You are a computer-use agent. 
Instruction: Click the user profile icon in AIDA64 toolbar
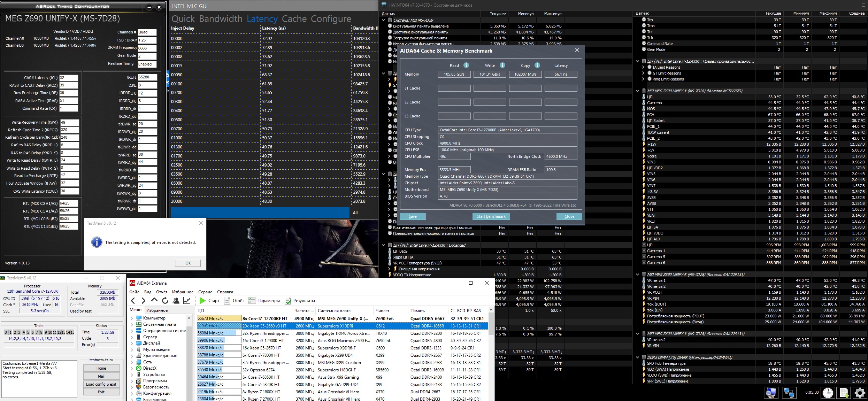(176, 300)
